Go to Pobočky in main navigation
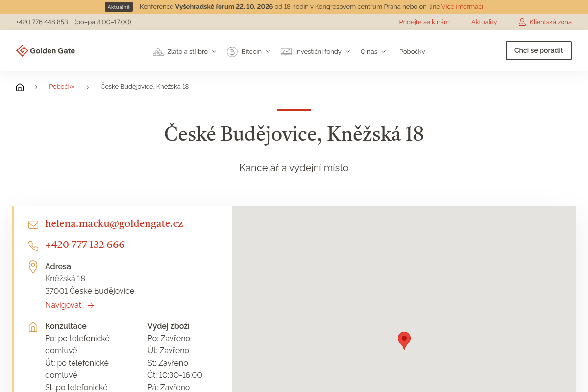The width and height of the screenshot is (588, 392). [x=412, y=51]
